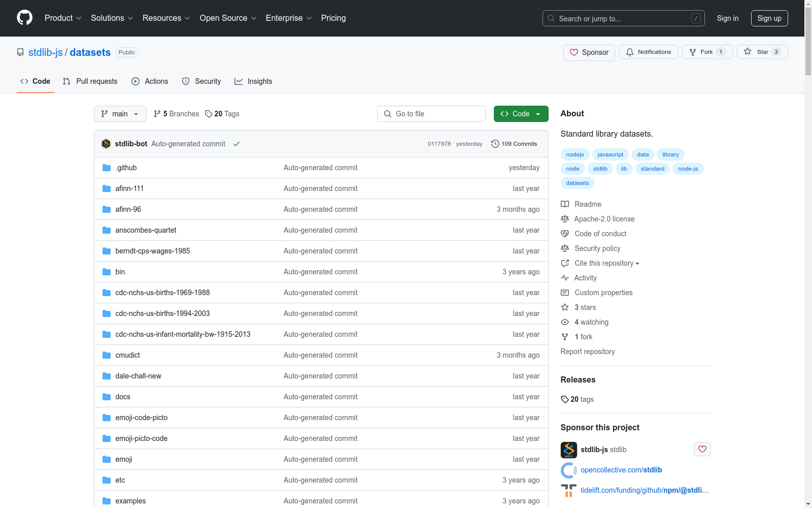812x508 pixels.
Task: Open the Pricing page
Action: [x=333, y=18]
